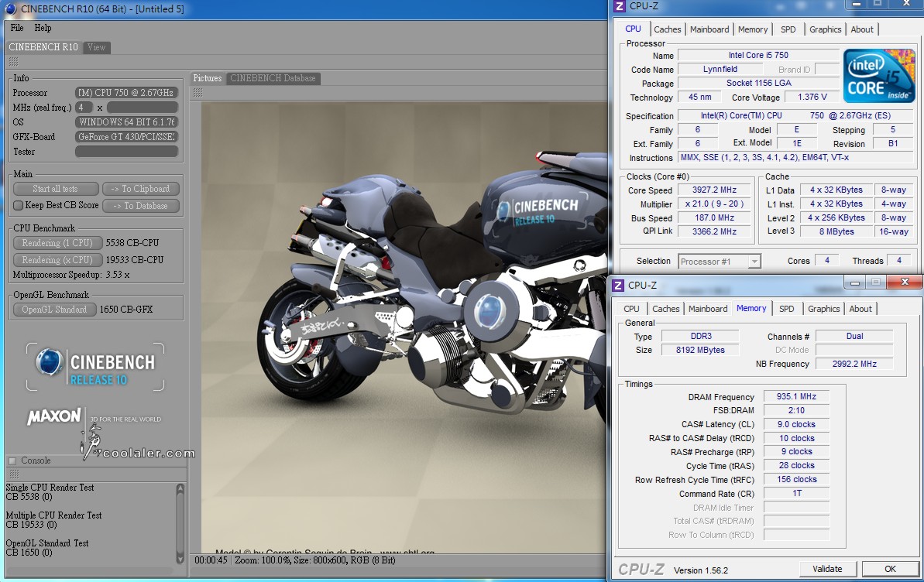Open Graphics tab in the CPU-Z Processor window
This screenshot has height=582, width=924.
[x=825, y=29]
